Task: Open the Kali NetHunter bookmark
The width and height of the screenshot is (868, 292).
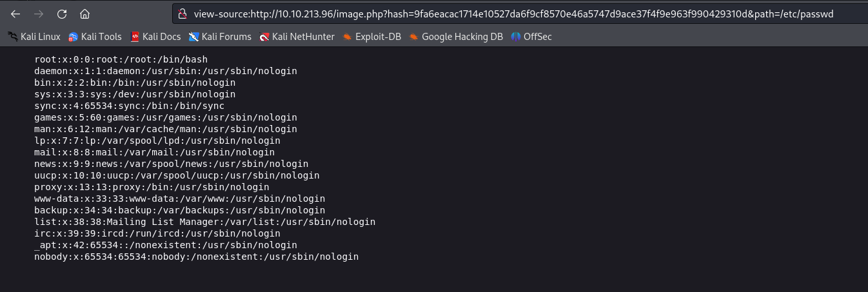Action: coord(297,37)
